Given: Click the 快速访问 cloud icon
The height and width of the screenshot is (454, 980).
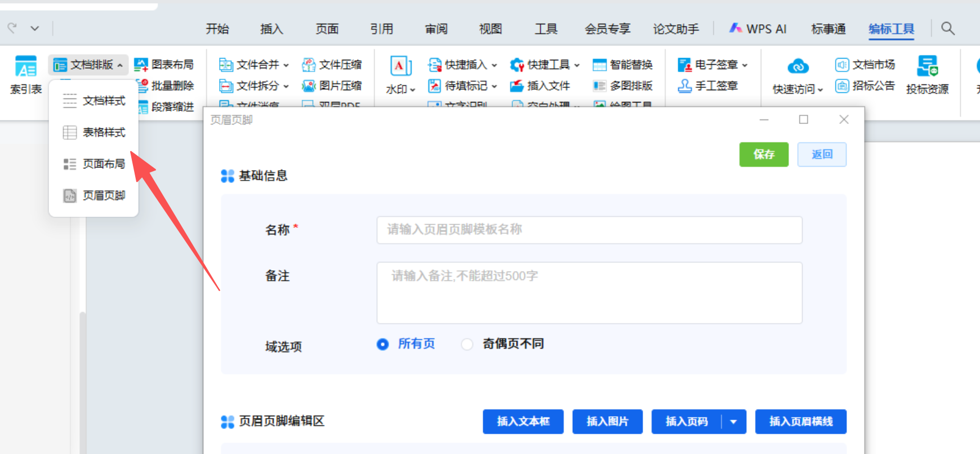Looking at the screenshot, I should 798,67.
